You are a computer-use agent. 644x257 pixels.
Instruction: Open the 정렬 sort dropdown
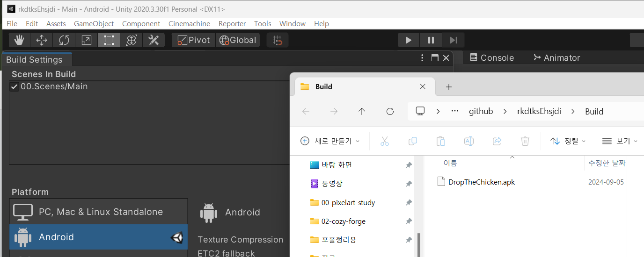tap(568, 141)
